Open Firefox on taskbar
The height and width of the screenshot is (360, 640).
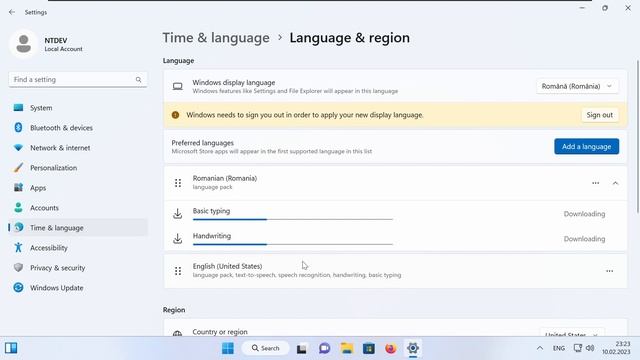pos(391,348)
